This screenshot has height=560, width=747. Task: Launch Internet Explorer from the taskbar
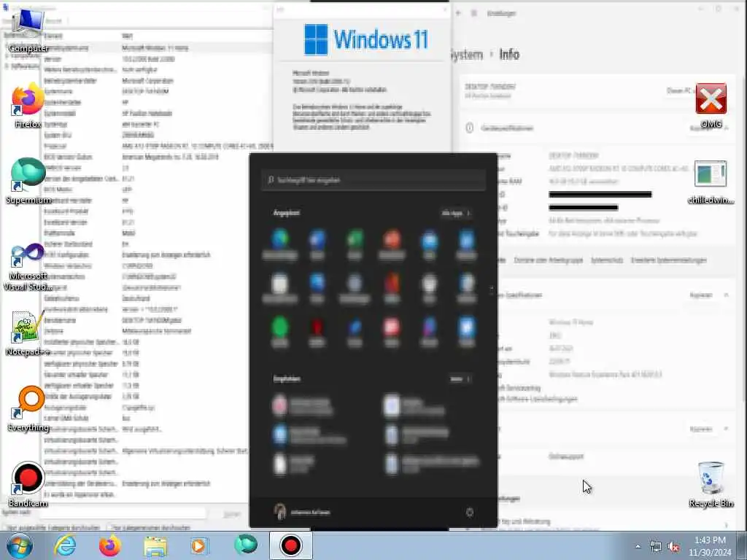tap(65, 545)
